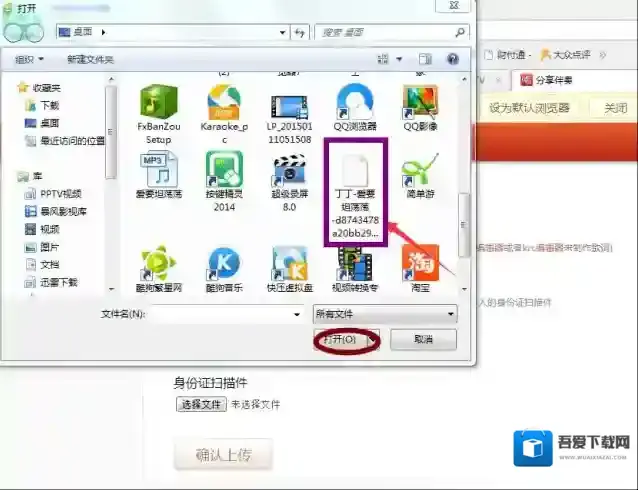Toggle the preview pane button
Image resolution: width=638 pixels, height=490 pixels.
click(x=425, y=59)
